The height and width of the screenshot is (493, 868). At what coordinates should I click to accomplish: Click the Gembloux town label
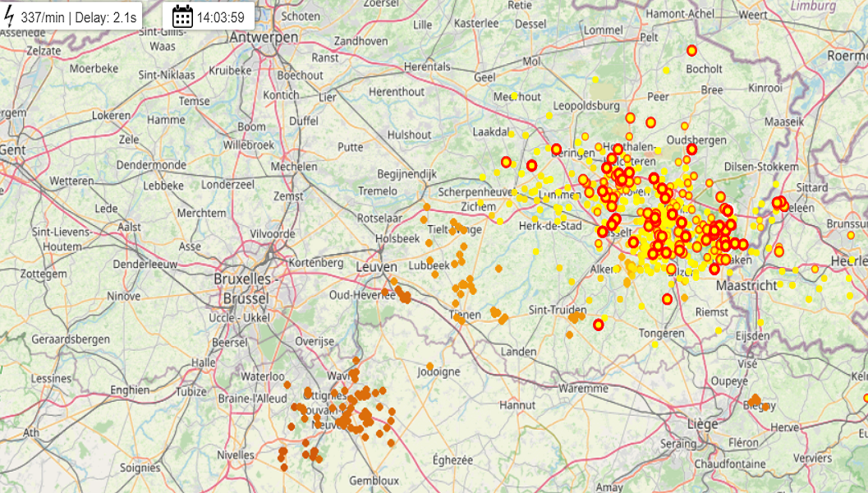374,481
